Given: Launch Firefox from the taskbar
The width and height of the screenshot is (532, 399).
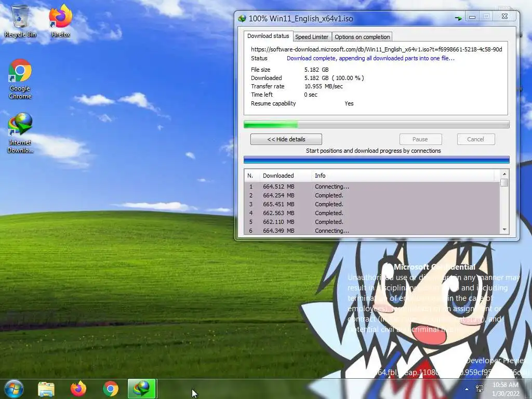Looking at the screenshot, I should coord(78,389).
